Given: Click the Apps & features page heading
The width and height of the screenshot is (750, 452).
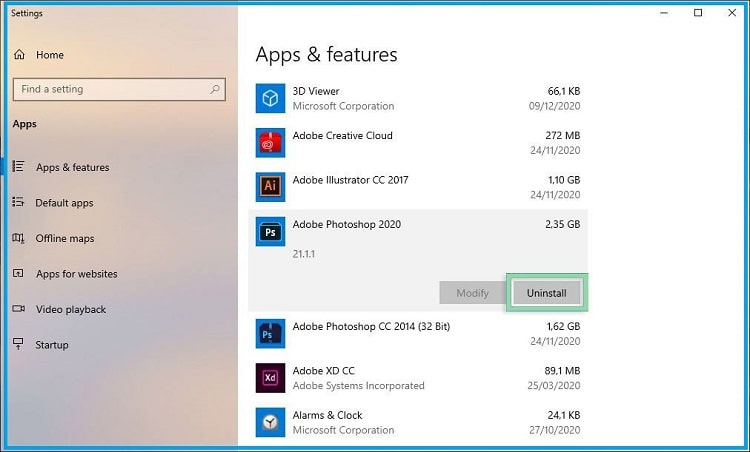Looking at the screenshot, I should 326,55.
